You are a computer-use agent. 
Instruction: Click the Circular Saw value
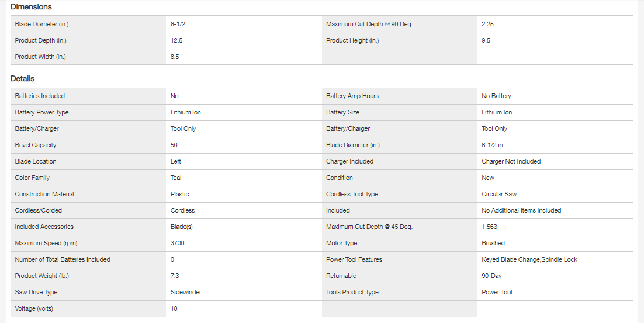(499, 195)
